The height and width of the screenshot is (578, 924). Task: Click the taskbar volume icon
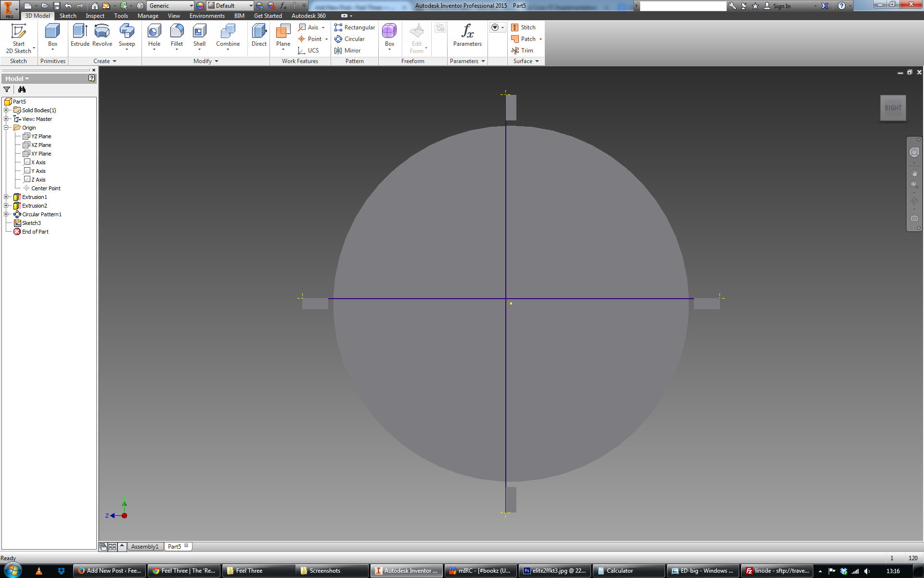[x=867, y=571]
